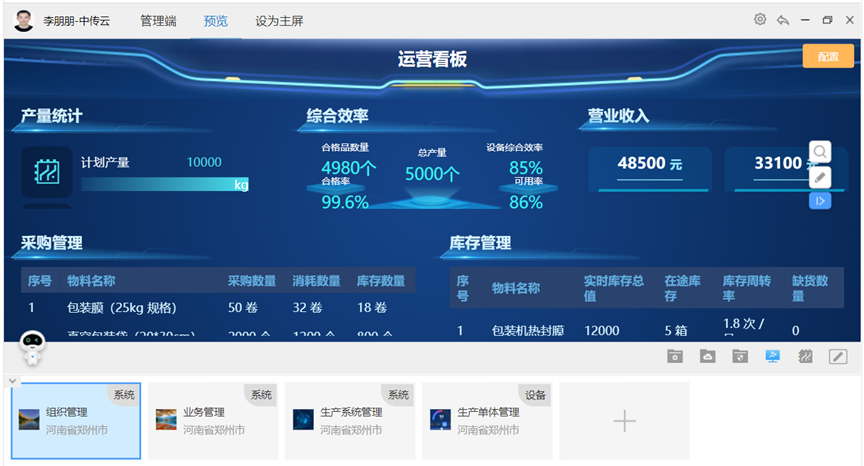Click the floating pencil edit icon
864x466 pixels.
click(x=820, y=177)
